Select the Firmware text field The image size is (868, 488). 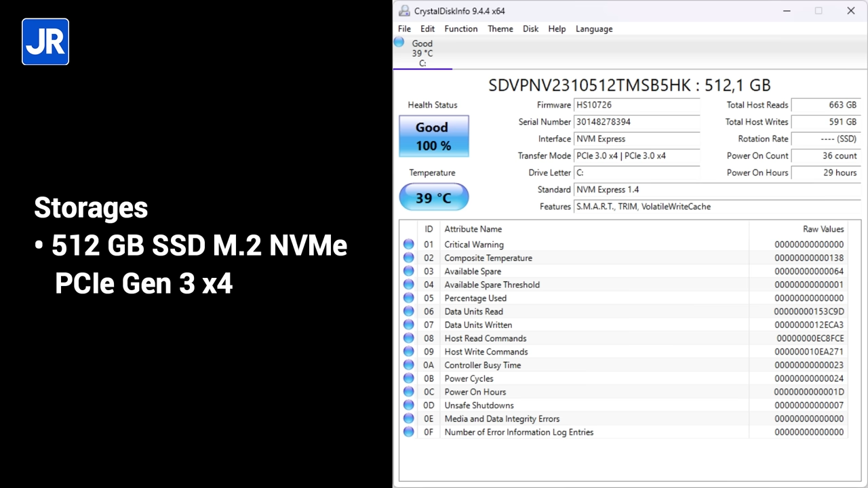click(x=636, y=105)
